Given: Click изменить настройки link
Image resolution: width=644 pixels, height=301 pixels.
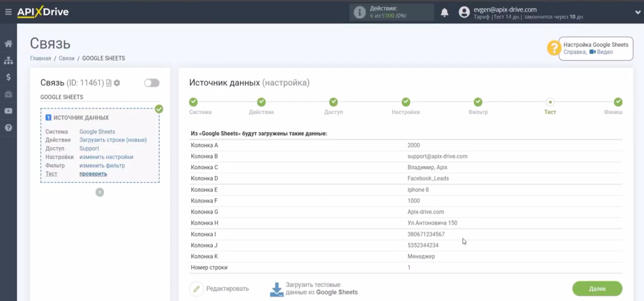Looking at the screenshot, I should tap(106, 157).
